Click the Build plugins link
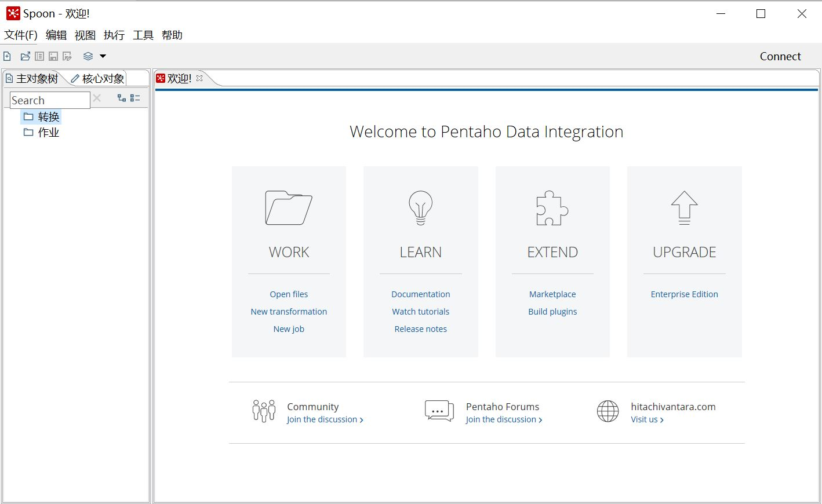 tap(552, 312)
